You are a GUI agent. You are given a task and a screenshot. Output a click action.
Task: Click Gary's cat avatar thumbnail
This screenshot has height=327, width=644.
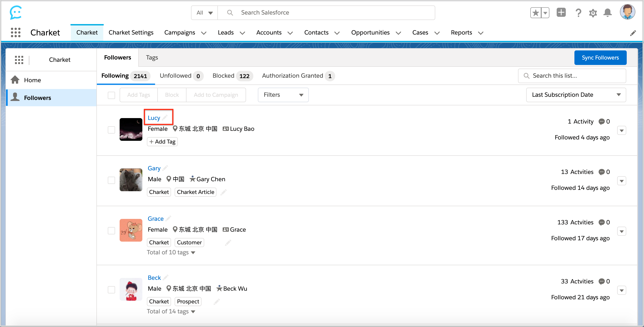pos(131,180)
